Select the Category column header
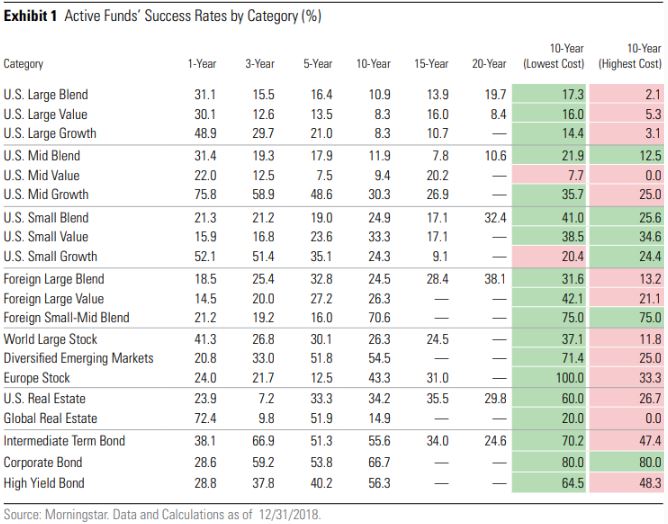This screenshot has height=524, width=668. pyautogui.click(x=23, y=64)
